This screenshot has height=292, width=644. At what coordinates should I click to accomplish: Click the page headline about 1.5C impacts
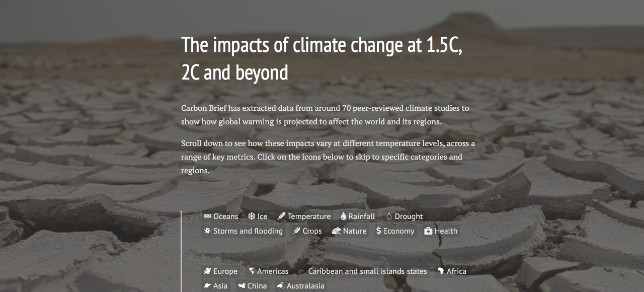tap(322, 58)
